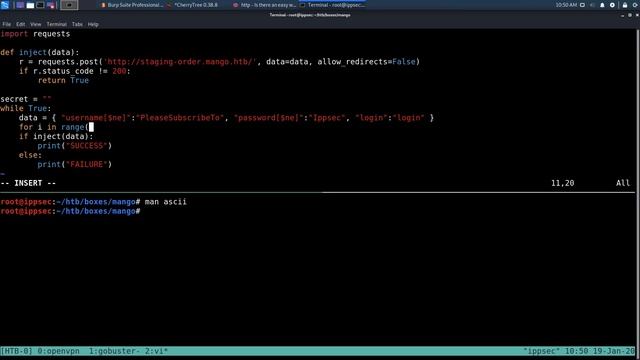
Task: Open the Kali applications menu icon
Action: pyautogui.click(x=5, y=5)
